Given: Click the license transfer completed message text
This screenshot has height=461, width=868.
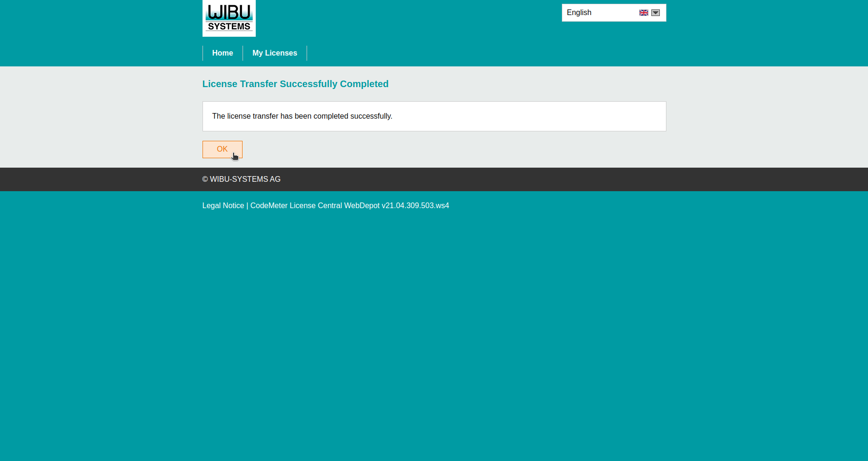Looking at the screenshot, I should 302,116.
